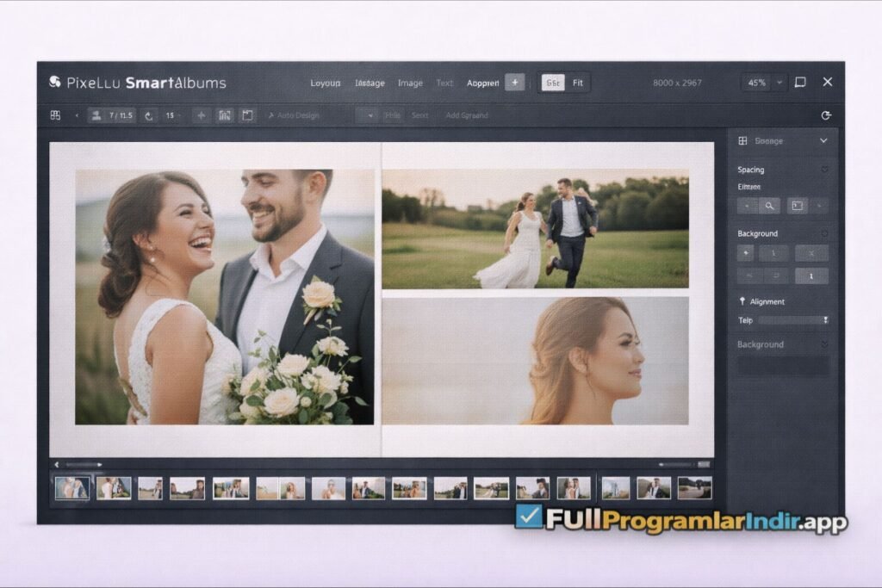Click the pin icon next to Alignment
Image resolution: width=882 pixels, height=588 pixels.
pos(742,301)
